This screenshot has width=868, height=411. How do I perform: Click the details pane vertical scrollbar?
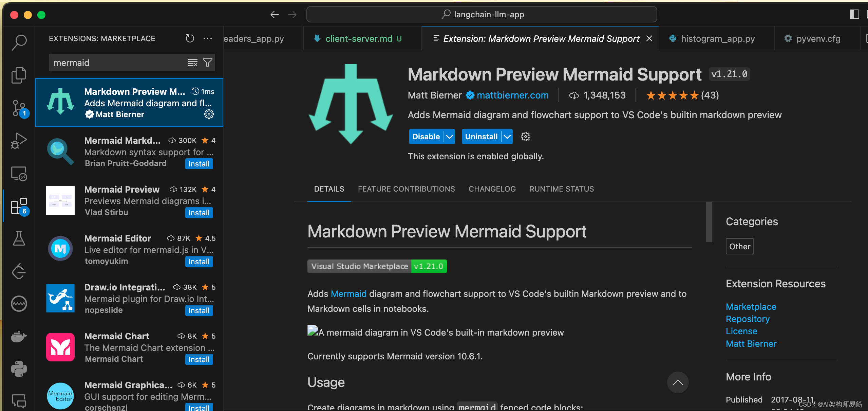click(x=709, y=222)
